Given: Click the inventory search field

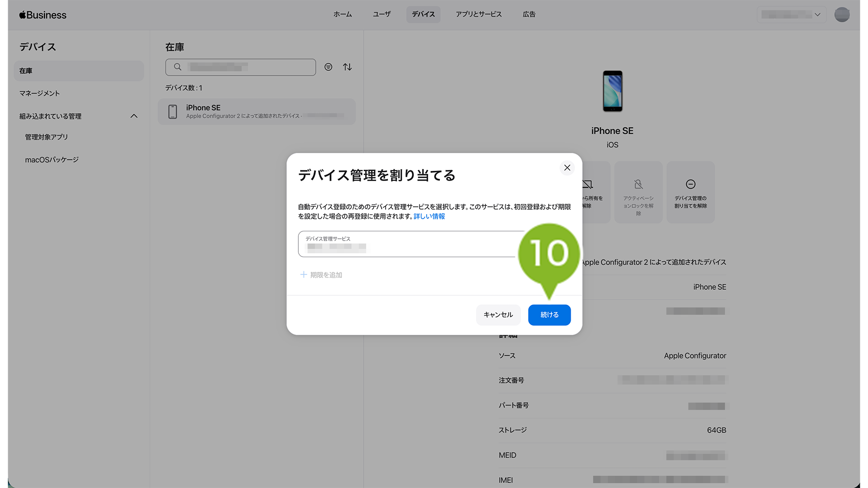Looking at the screenshot, I should coord(241,67).
